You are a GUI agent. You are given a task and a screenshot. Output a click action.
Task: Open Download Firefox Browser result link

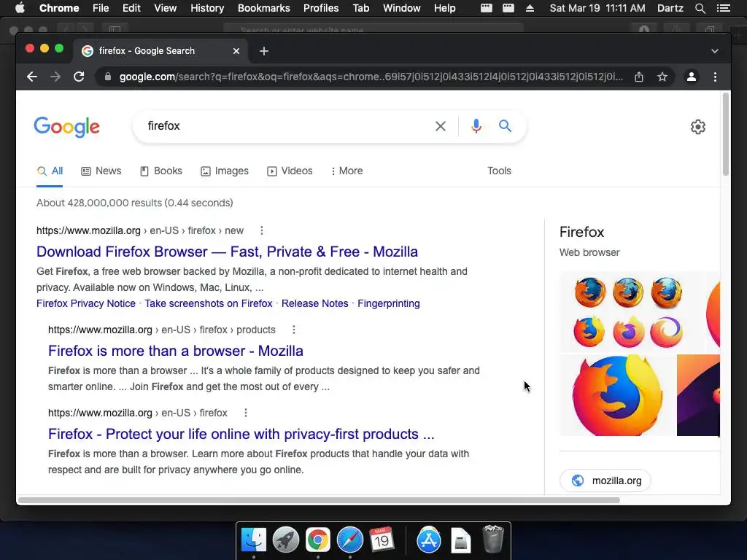(228, 252)
